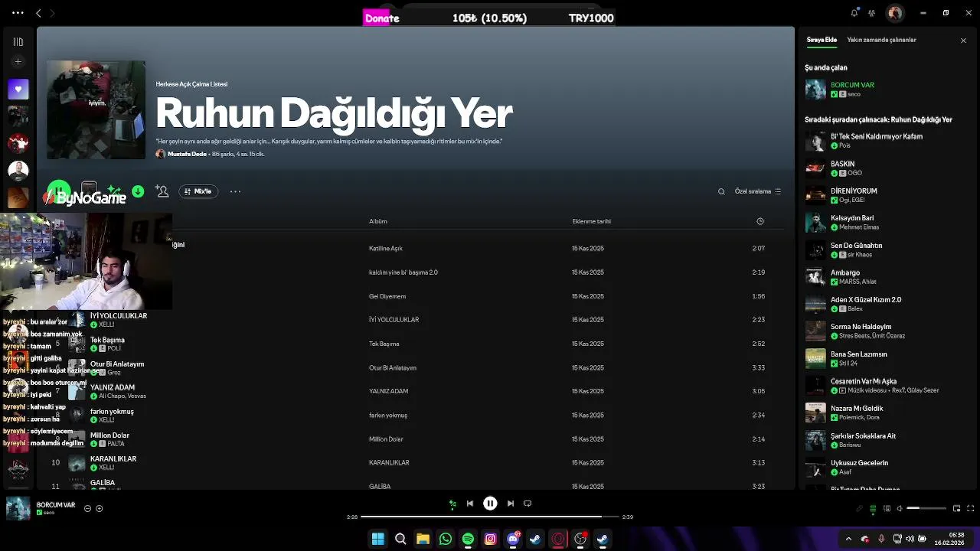Adjust the volume slider

(x=927, y=508)
